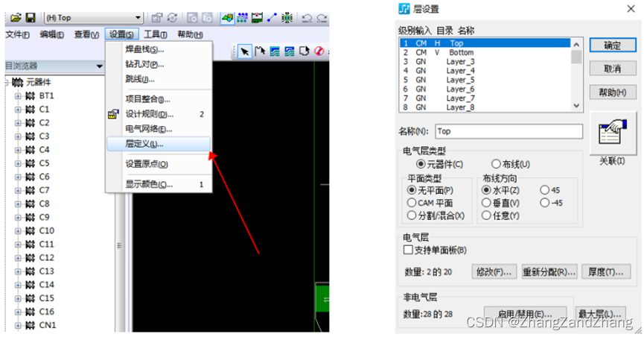The image size is (644, 337).
Task: Click the Redo arrow icon
Action: click(322, 18)
